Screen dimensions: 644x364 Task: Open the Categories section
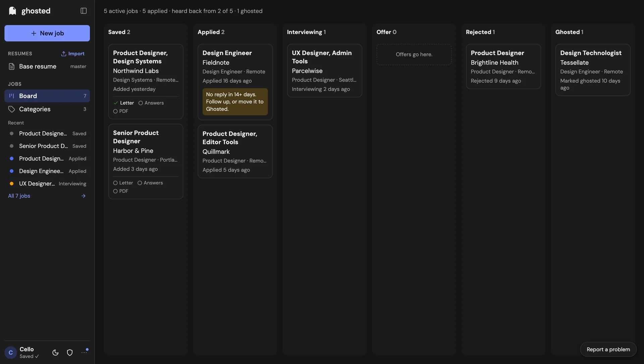coord(47,109)
